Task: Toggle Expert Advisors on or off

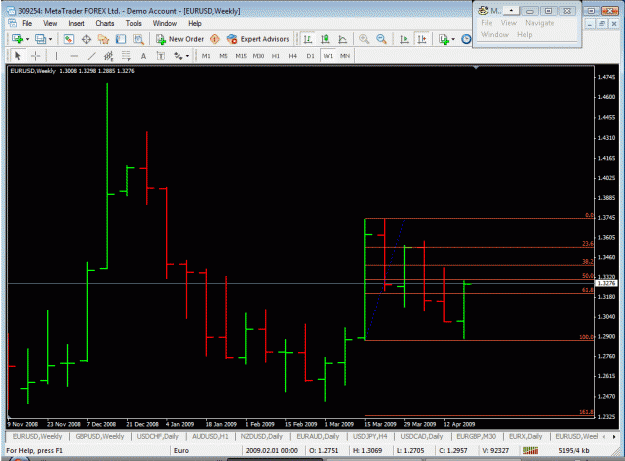Action: coord(258,39)
